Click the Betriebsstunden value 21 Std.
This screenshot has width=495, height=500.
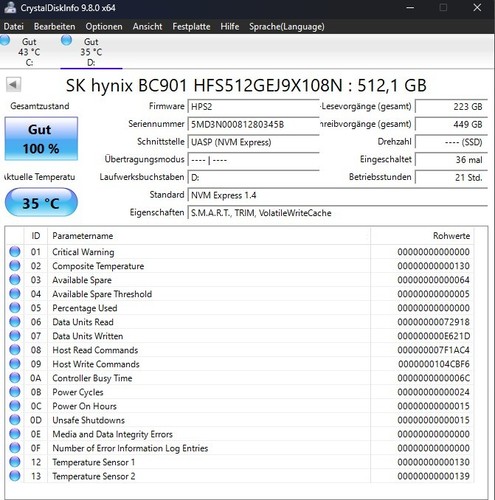pos(451,177)
